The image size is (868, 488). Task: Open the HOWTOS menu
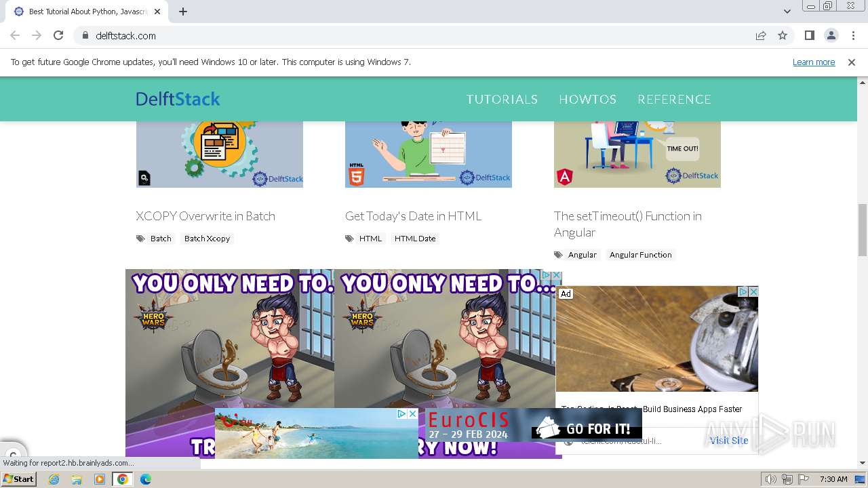point(587,99)
